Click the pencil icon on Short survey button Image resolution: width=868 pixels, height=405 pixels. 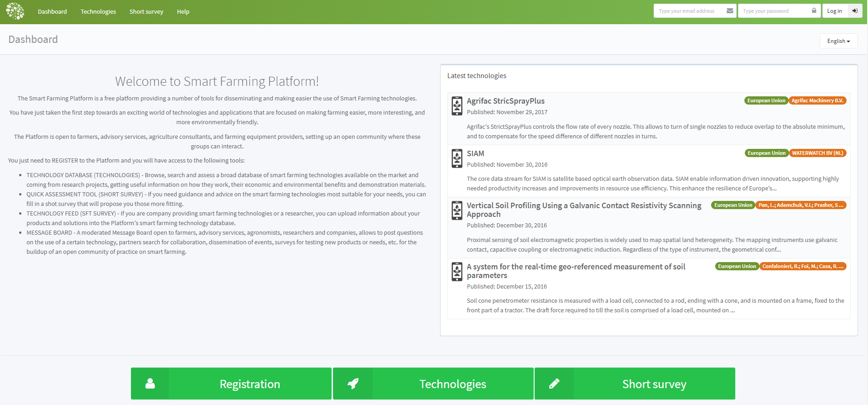(x=554, y=384)
